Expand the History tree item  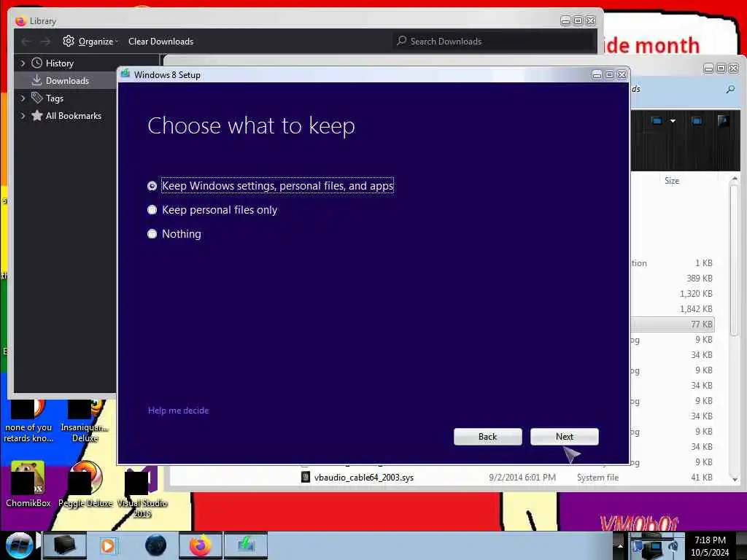click(23, 63)
